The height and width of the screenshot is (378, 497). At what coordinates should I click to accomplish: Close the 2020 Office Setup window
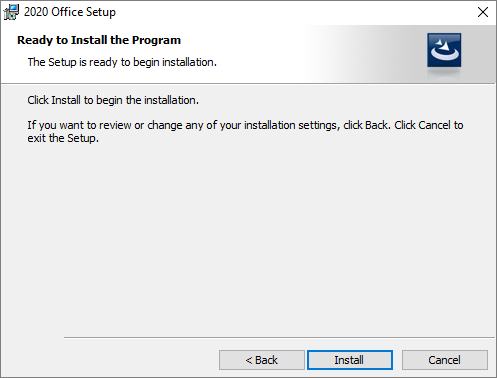coord(483,12)
